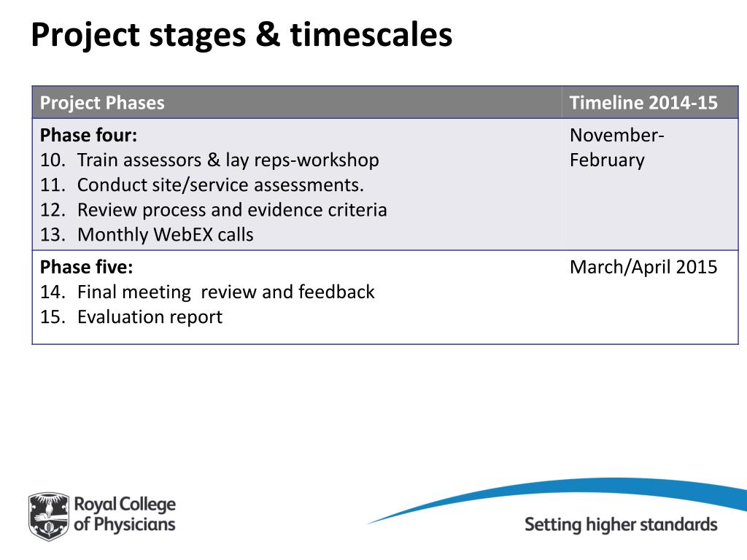Click the 'Project Phases' column header

click(102, 103)
